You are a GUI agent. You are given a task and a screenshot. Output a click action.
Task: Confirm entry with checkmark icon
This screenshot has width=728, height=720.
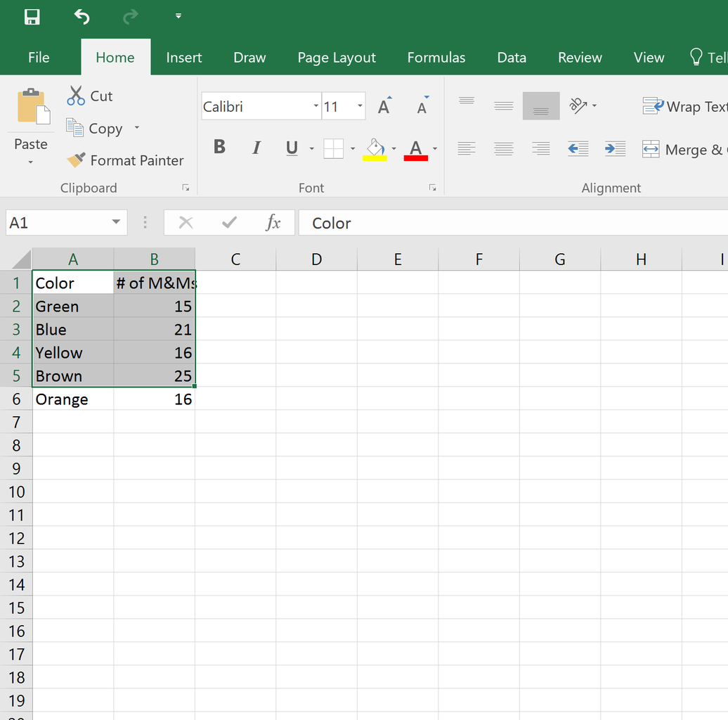tap(229, 222)
